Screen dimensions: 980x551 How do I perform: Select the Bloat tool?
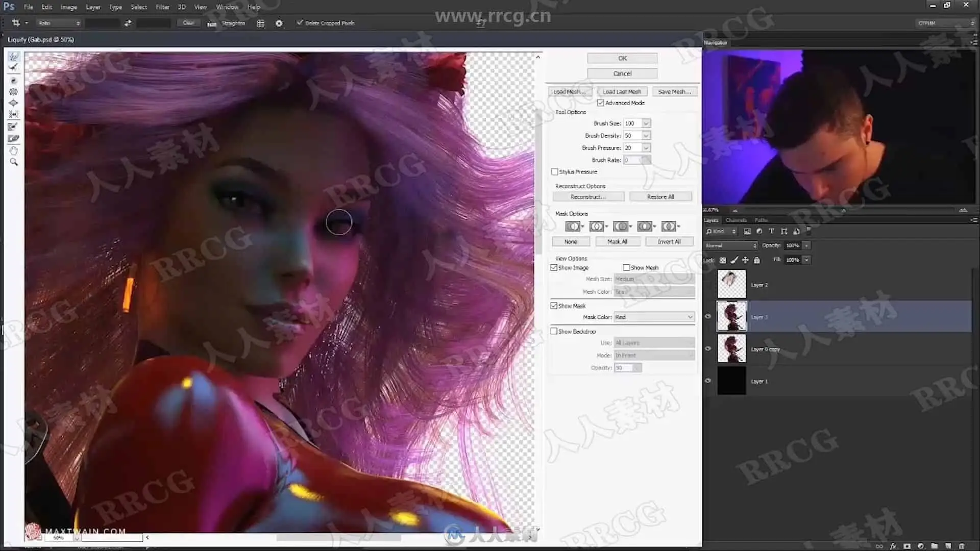pos(14,103)
